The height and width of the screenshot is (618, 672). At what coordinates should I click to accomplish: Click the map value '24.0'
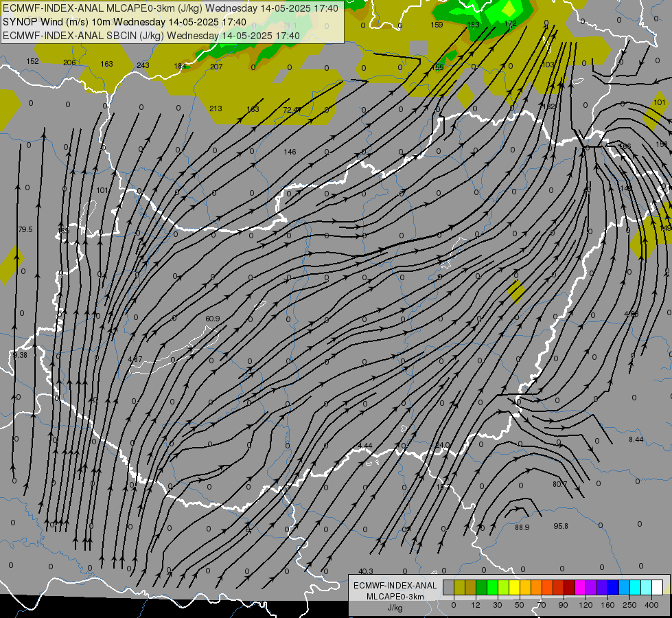(x=442, y=445)
